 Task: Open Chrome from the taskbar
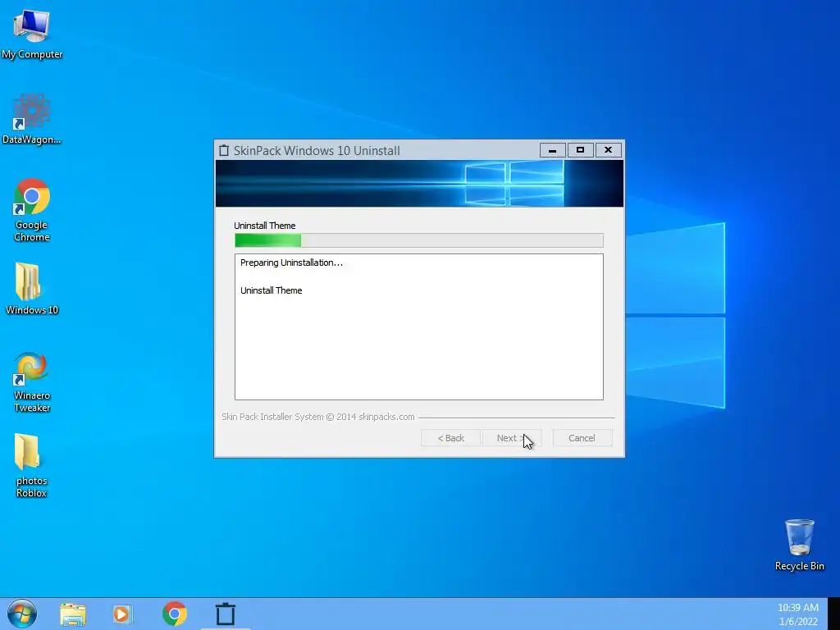coord(174,614)
